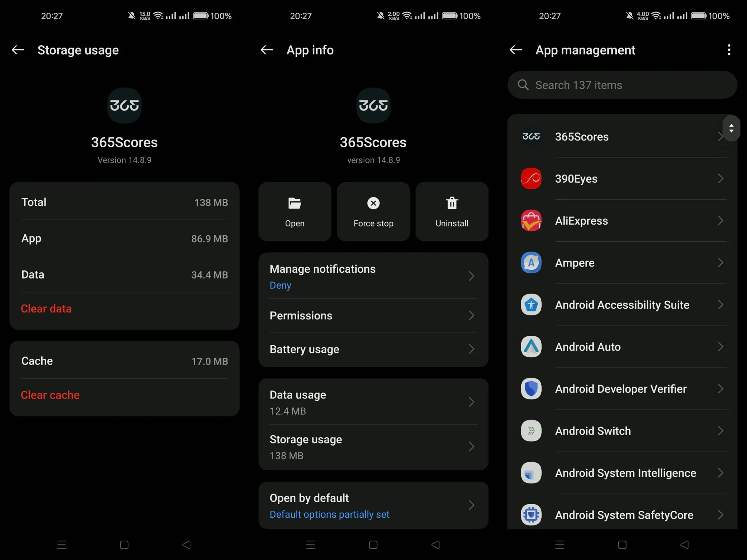Image resolution: width=747 pixels, height=560 pixels.
Task: Tap the back triangle on the App management navbar
Action: pyautogui.click(x=684, y=545)
